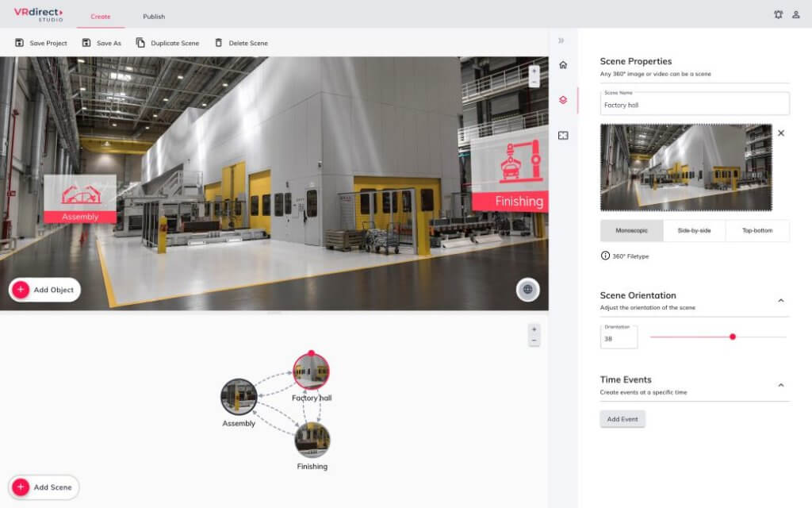This screenshot has height=508, width=812.
Task: Switch to Side-by-side stereo mode
Action: tap(695, 230)
